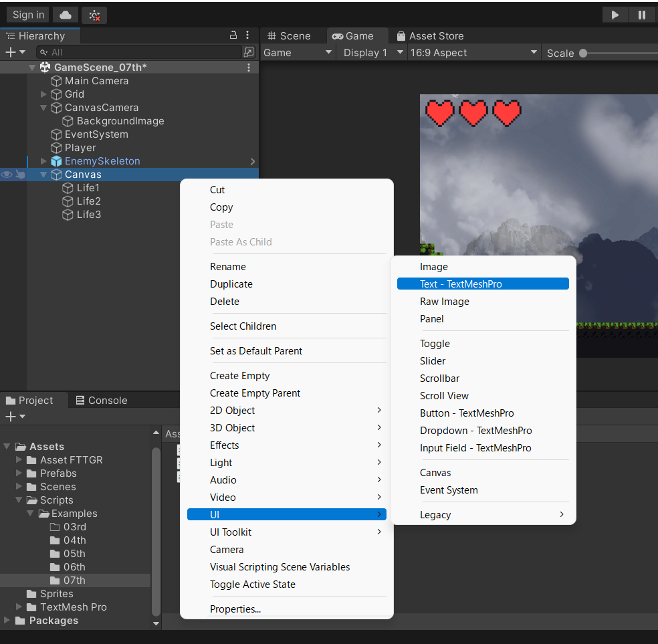The height and width of the screenshot is (644, 658).
Task: Select the EnemySkeleton prefab cube icon
Action: point(56,161)
